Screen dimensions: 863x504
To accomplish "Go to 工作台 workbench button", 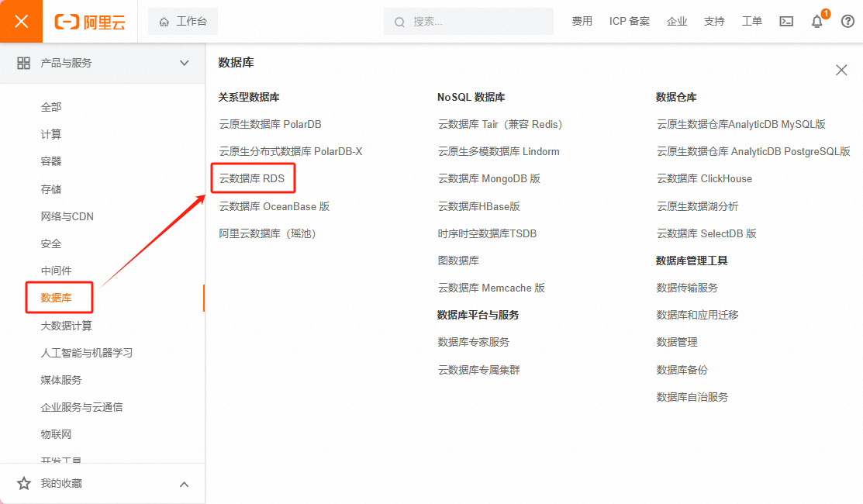I will (x=183, y=22).
